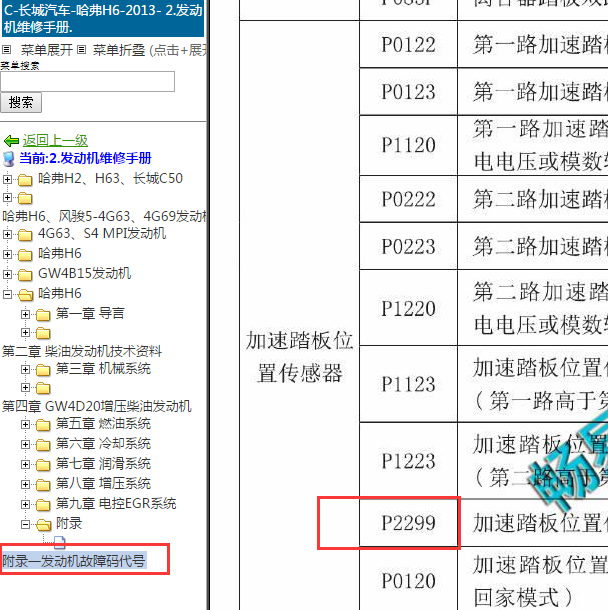Image resolution: width=608 pixels, height=610 pixels.
Task: Click the 搜索 search button
Action: point(21,103)
